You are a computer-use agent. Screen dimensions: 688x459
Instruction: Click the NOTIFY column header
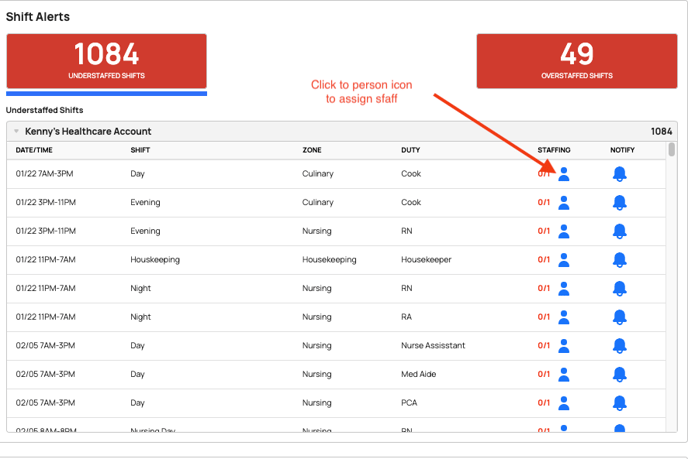tap(622, 150)
